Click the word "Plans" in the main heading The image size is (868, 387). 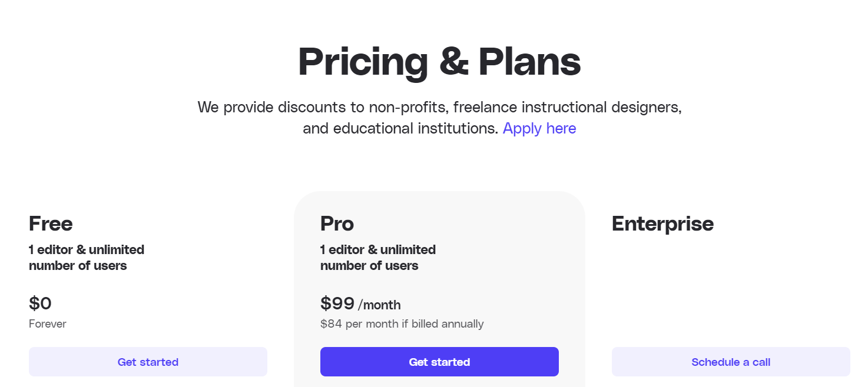[529, 61]
